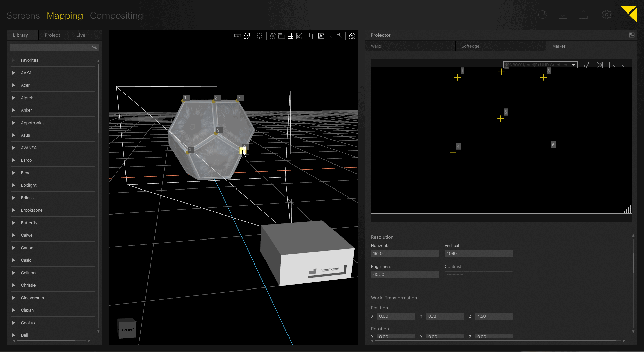Switch to the Screens section
Screen dimensions: 644x352
pyautogui.click(x=23, y=16)
